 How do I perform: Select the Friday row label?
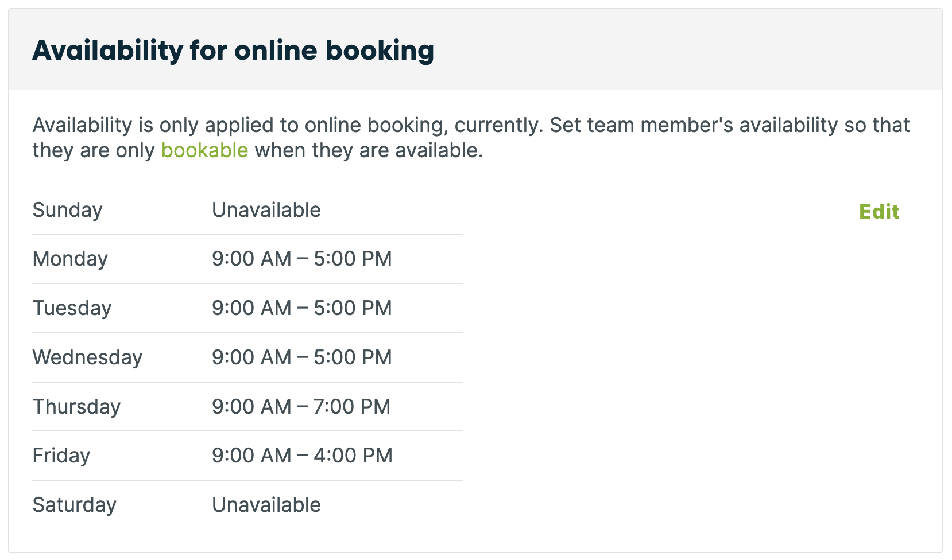pos(61,456)
